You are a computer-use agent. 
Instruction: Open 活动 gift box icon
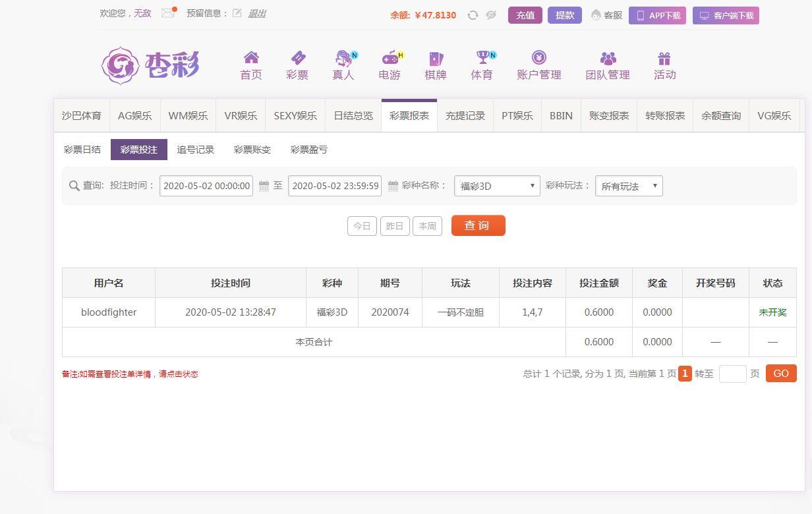[x=664, y=58]
